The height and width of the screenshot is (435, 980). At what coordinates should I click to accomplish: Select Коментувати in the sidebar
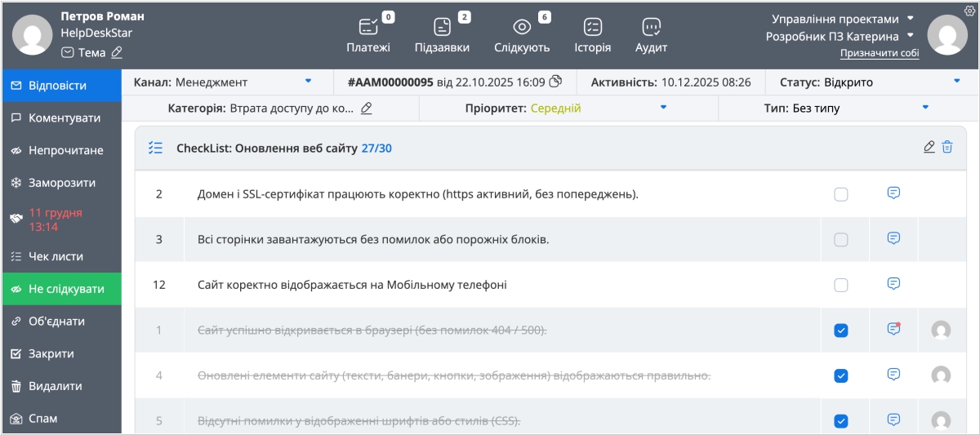pyautogui.click(x=64, y=118)
